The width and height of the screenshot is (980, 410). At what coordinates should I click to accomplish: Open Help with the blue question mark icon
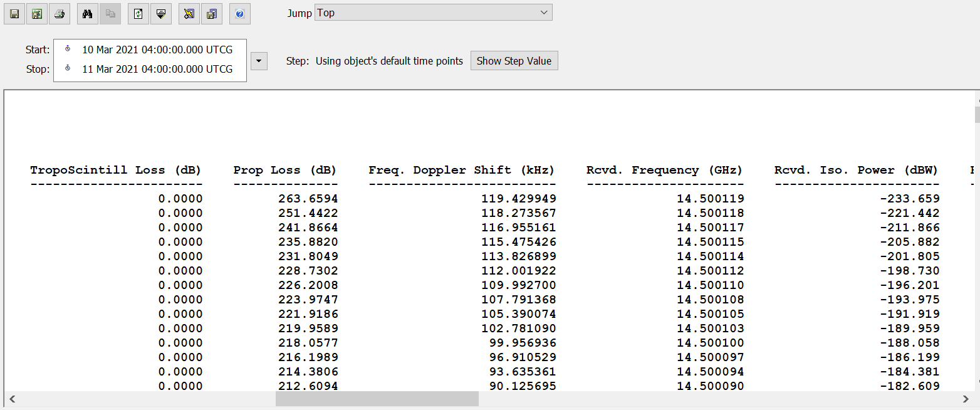pos(240,14)
